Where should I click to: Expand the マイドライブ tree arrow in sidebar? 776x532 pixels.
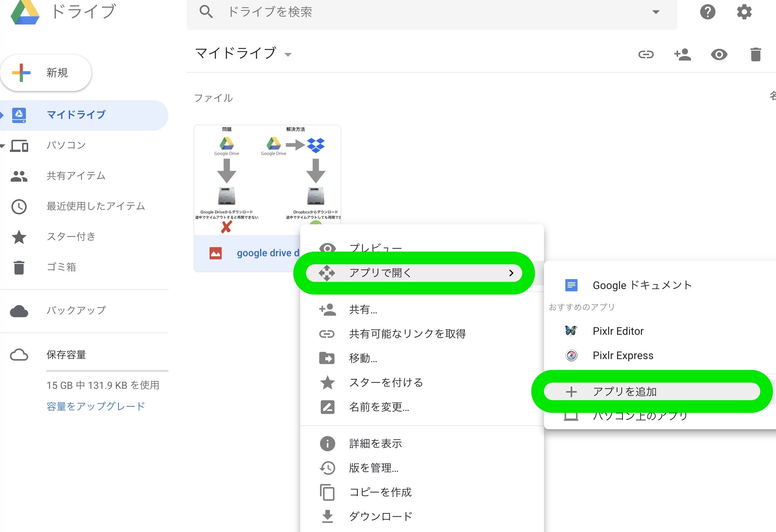point(2,115)
